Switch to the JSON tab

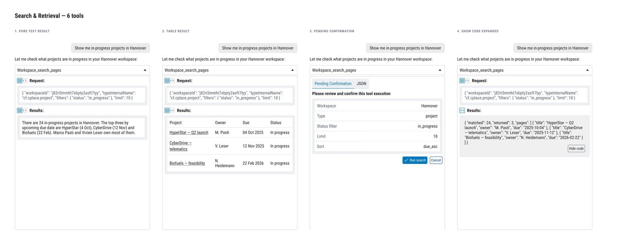[361, 83]
